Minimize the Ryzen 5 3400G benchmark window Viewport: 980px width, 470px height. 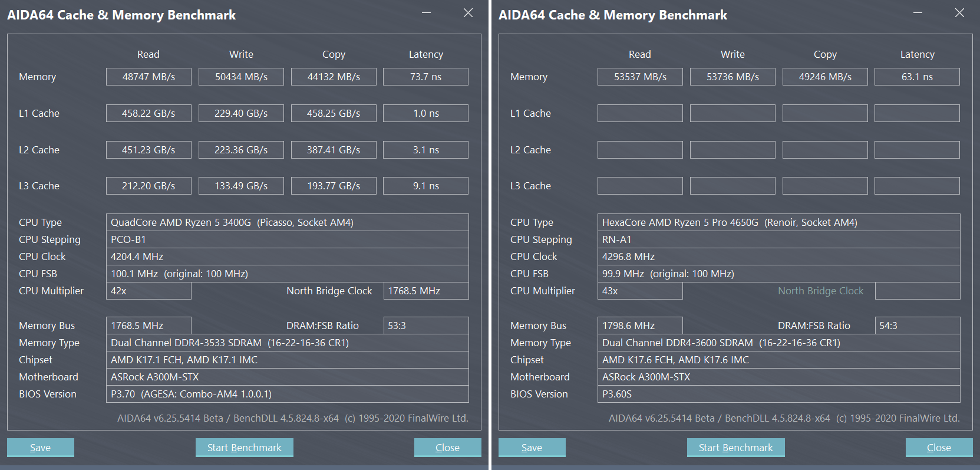[x=426, y=13]
